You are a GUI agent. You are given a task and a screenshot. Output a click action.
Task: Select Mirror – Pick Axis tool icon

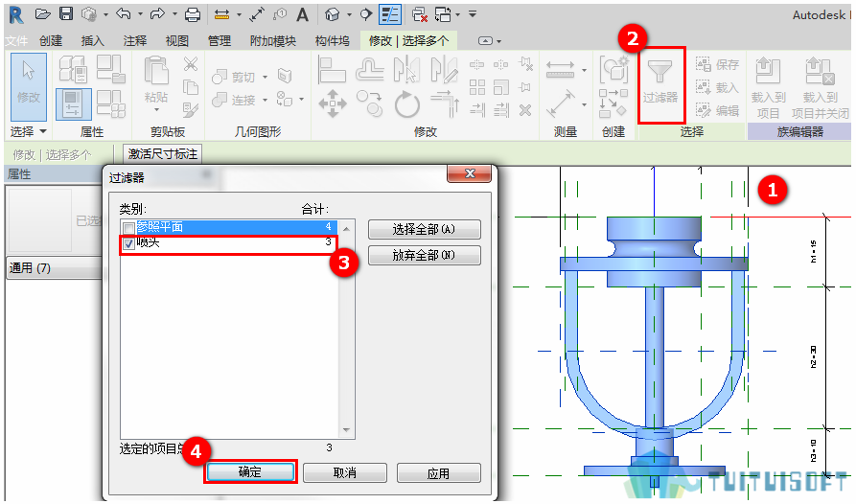(406, 70)
